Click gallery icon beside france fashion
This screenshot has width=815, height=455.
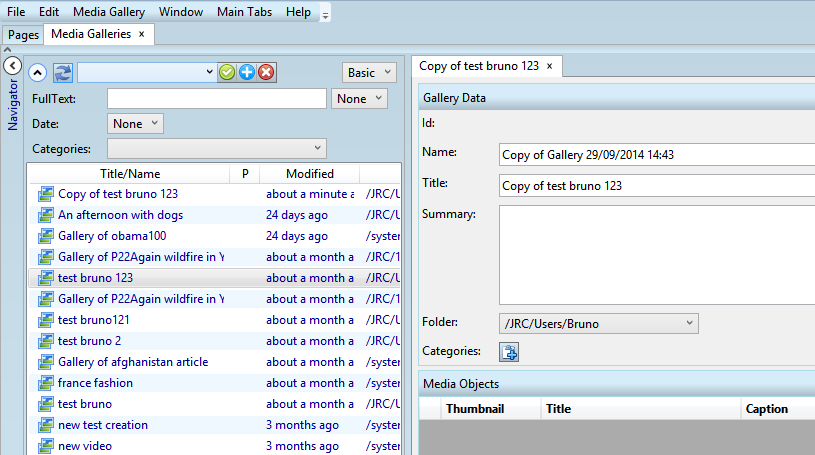[x=46, y=383]
